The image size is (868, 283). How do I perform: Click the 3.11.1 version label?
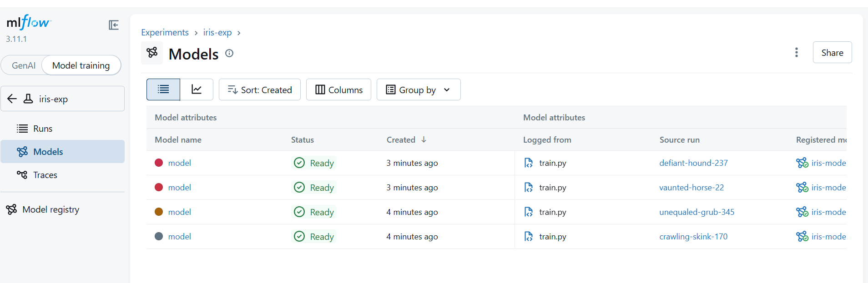(16, 39)
